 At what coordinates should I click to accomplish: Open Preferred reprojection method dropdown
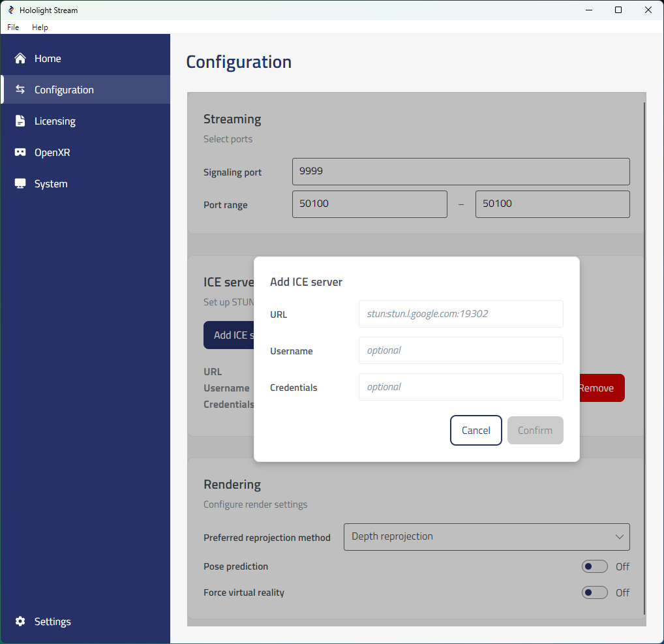[x=487, y=537]
